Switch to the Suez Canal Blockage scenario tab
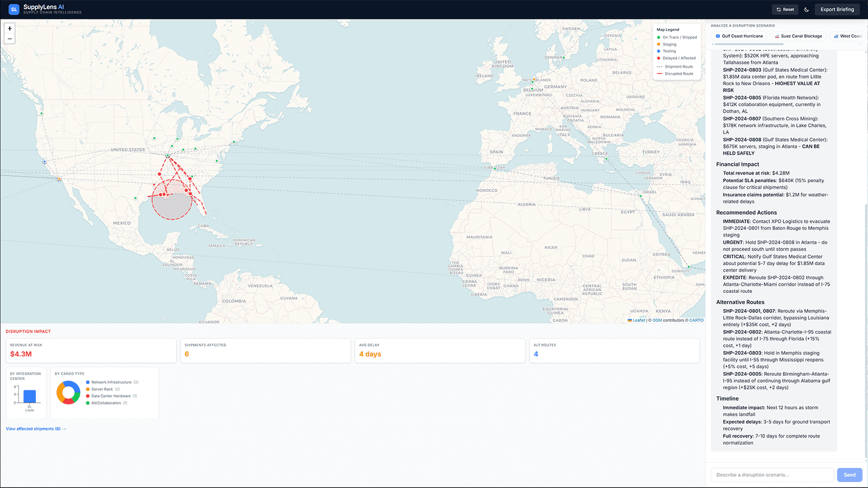The height and width of the screenshot is (488, 868). pyautogui.click(x=798, y=36)
